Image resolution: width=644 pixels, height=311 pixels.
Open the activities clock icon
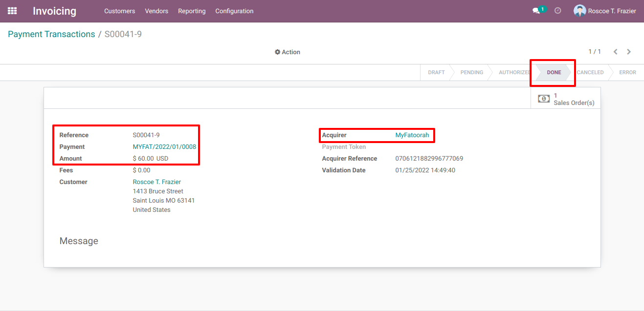pyautogui.click(x=558, y=11)
